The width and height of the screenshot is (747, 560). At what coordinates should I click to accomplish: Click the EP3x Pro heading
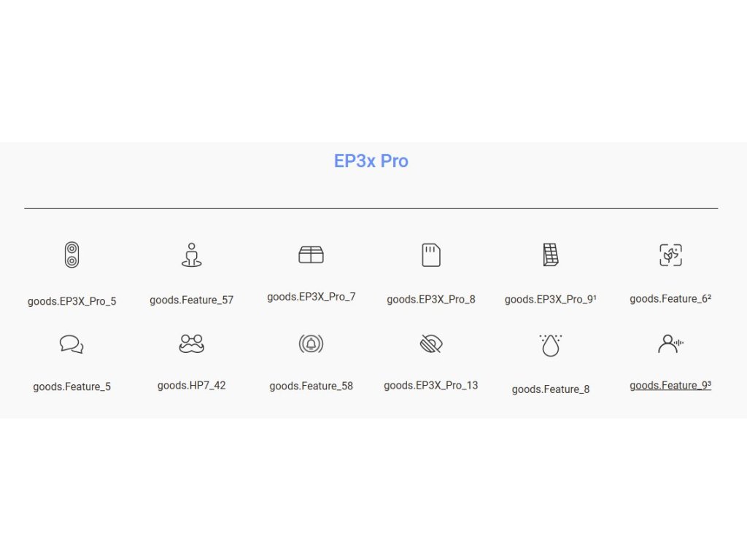[371, 161]
